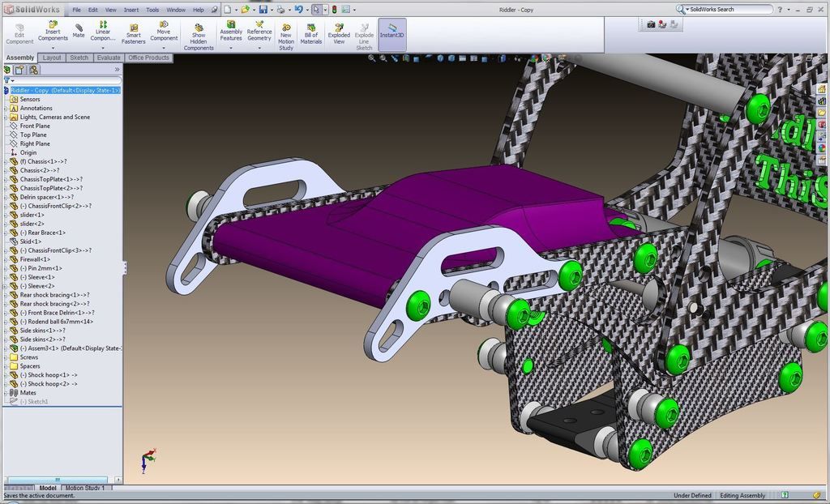Viewport: 830px width, 504px height.
Task: Expand the Annotations tree node
Action: click(x=6, y=108)
